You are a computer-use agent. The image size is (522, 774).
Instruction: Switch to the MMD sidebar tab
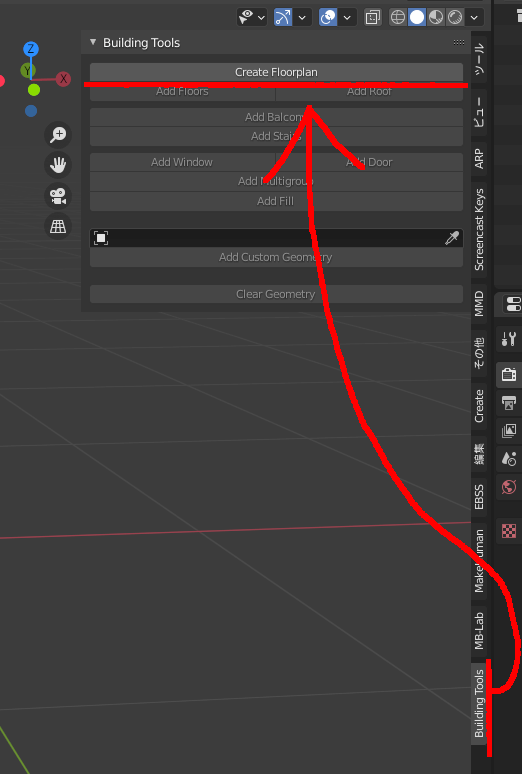pyautogui.click(x=479, y=303)
